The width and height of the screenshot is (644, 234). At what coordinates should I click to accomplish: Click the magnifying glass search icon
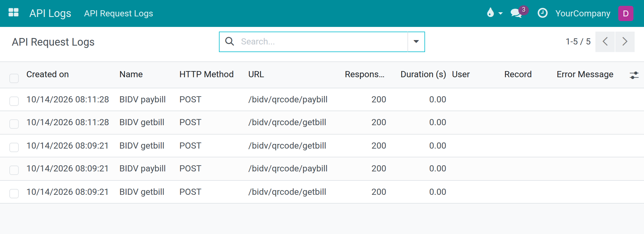click(x=229, y=42)
